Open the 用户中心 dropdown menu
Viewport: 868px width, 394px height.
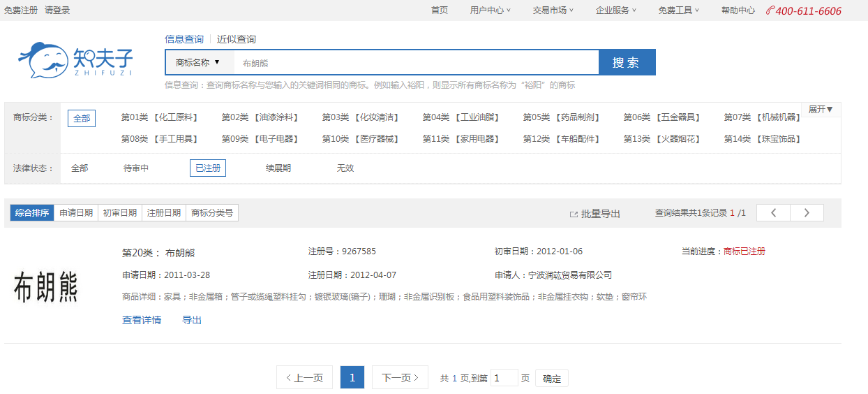(490, 10)
